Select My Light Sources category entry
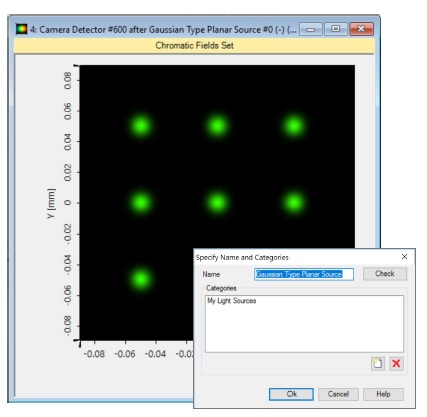427x417 pixels. 232,301
